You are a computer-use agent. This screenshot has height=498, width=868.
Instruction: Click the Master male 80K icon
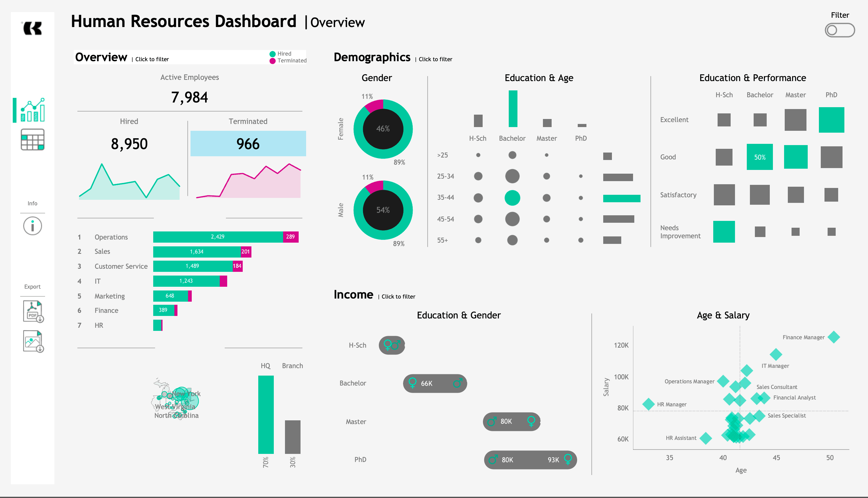pyautogui.click(x=492, y=421)
